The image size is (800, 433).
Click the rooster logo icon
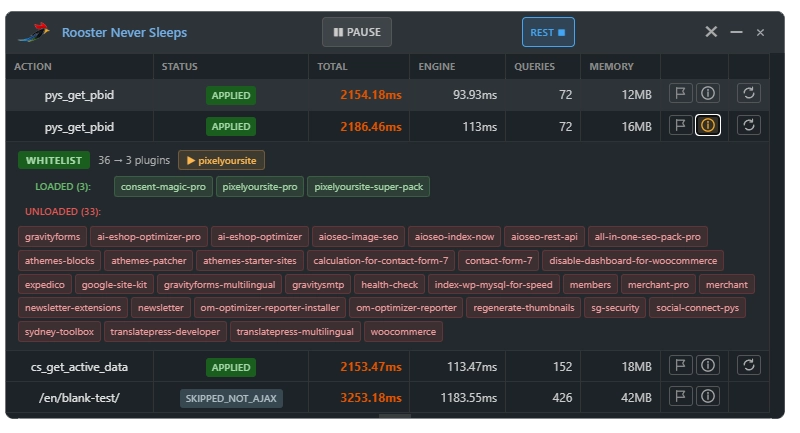pos(34,32)
